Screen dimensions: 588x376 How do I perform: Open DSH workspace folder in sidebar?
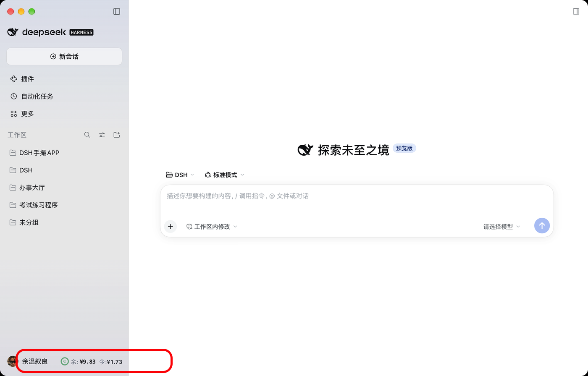pos(64,170)
